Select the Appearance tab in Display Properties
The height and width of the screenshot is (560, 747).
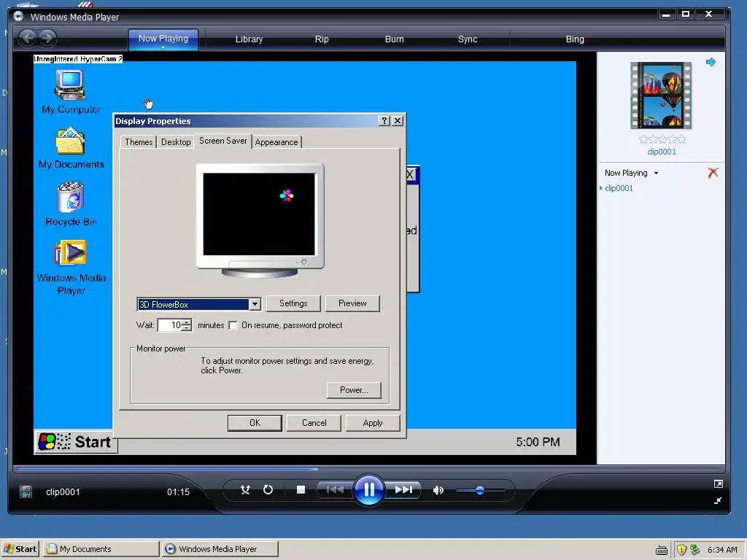tap(276, 142)
